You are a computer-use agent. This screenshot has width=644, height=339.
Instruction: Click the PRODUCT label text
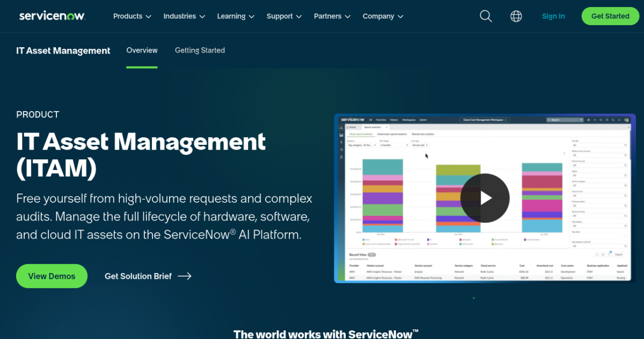[38, 114]
